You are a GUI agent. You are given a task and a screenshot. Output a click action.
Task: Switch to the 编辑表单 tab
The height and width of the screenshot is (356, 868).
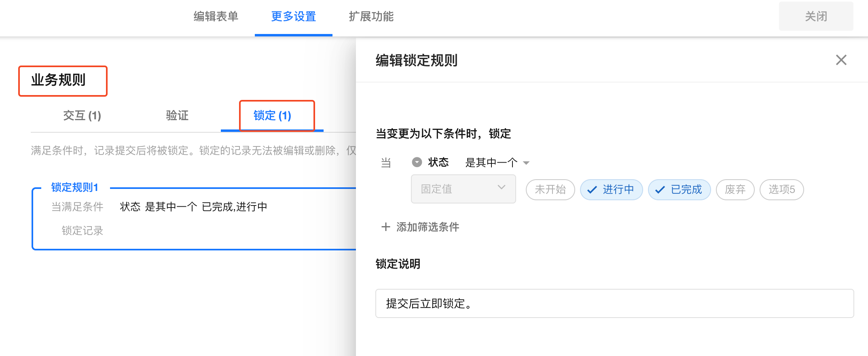[216, 17]
